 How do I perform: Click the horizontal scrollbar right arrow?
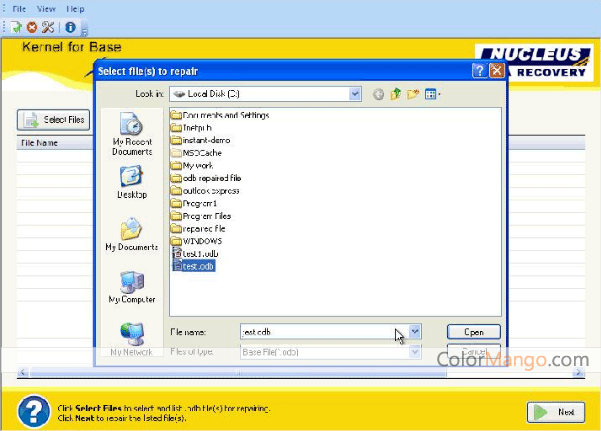(579, 372)
